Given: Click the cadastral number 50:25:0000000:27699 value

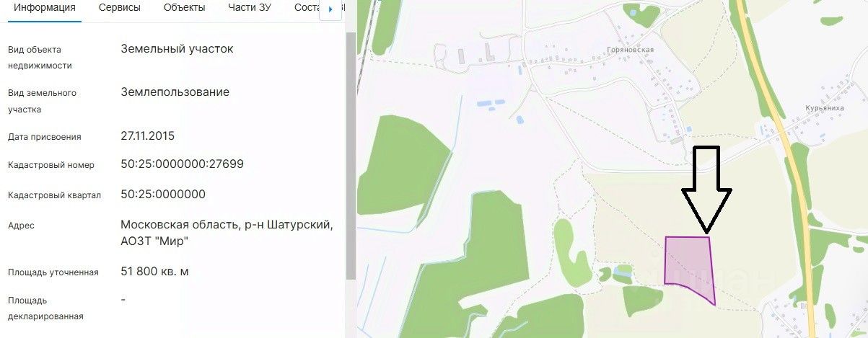Looking at the screenshot, I should coord(183,164).
